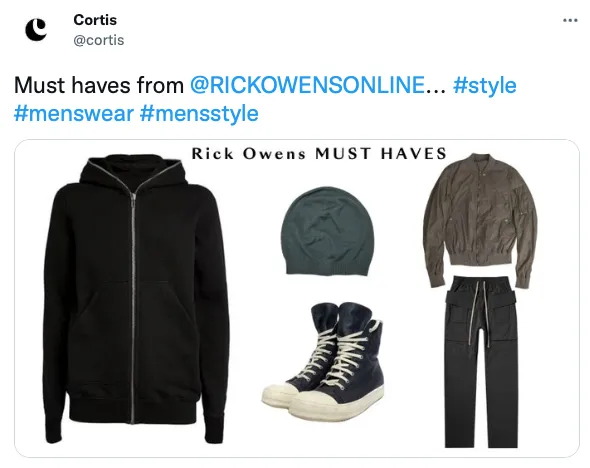Click the black zip hoodie in image

point(134,299)
